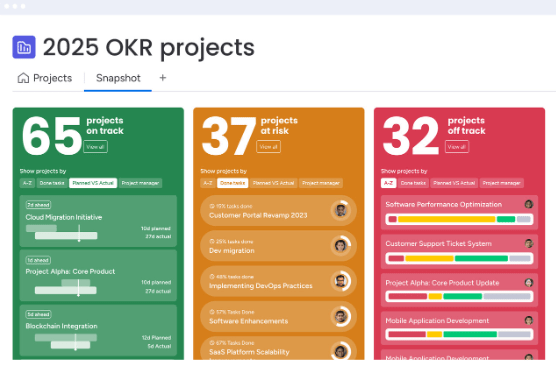Click 2d ahead badge on Cloud Migration
The width and height of the screenshot is (556, 370).
[38, 205]
